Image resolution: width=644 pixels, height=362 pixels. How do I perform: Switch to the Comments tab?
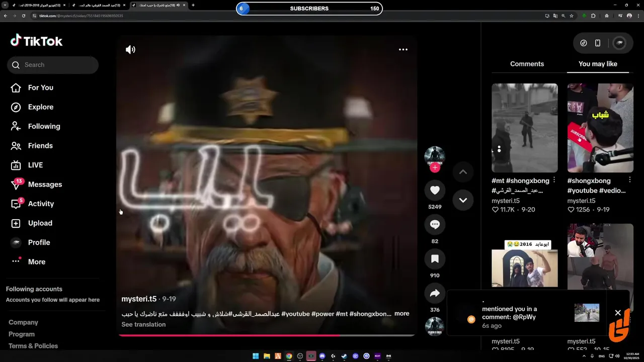click(x=527, y=64)
